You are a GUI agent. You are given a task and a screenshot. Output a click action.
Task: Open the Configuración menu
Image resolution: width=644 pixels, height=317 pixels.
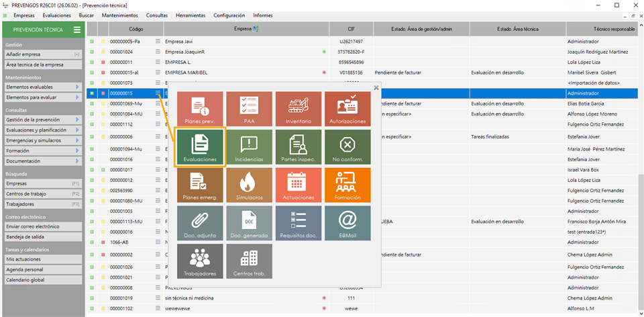[x=229, y=15]
